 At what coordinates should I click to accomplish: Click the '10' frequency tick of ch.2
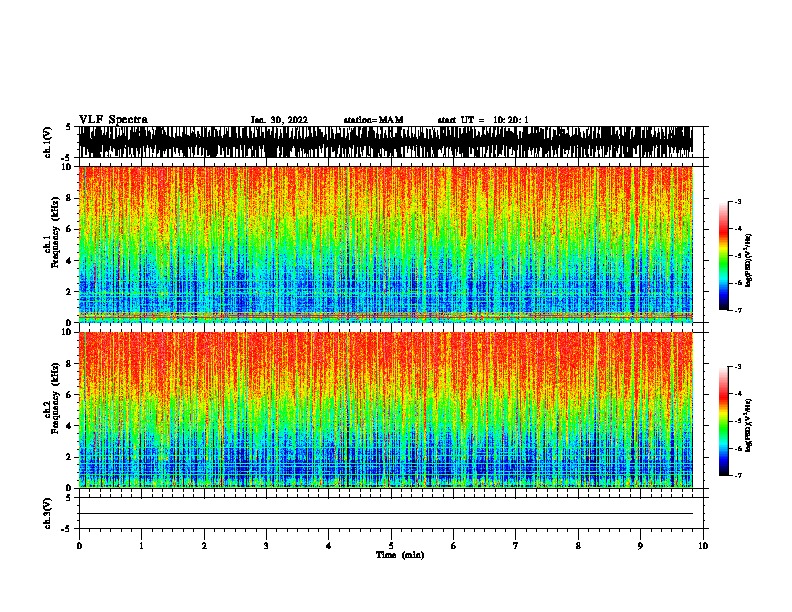[x=67, y=332]
